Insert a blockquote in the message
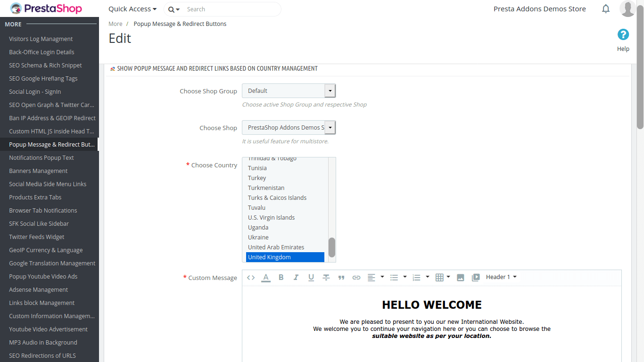The width and height of the screenshot is (644, 362). click(x=341, y=278)
